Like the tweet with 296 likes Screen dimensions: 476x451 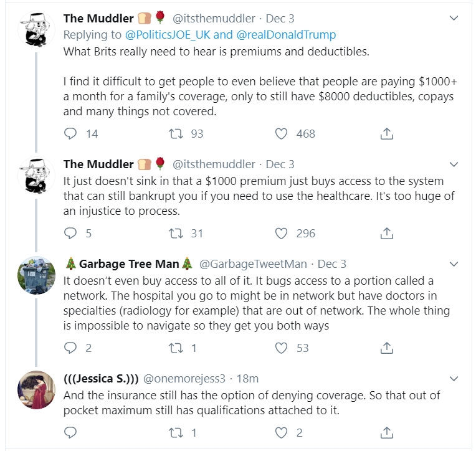pyautogui.click(x=281, y=234)
